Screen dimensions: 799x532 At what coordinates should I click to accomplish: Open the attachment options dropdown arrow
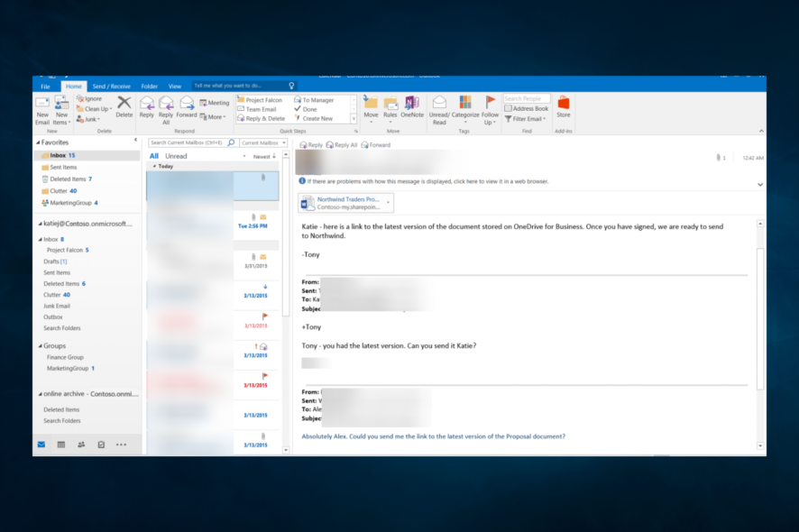[x=389, y=203]
